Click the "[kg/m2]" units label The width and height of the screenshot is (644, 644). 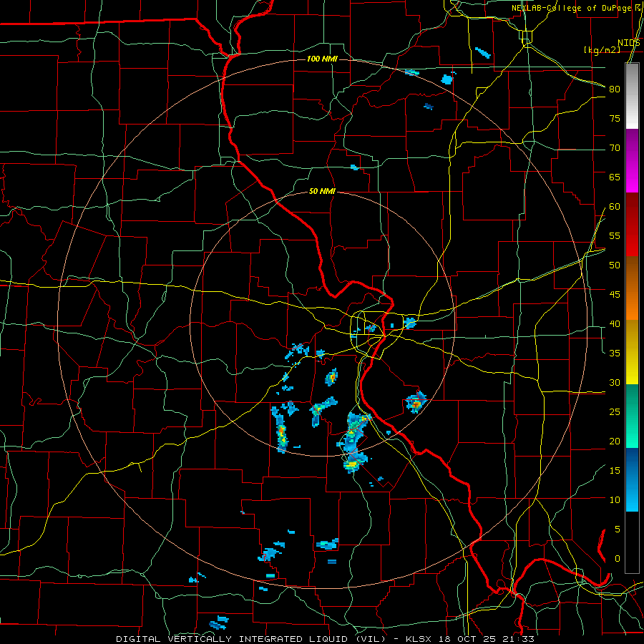tap(602, 50)
